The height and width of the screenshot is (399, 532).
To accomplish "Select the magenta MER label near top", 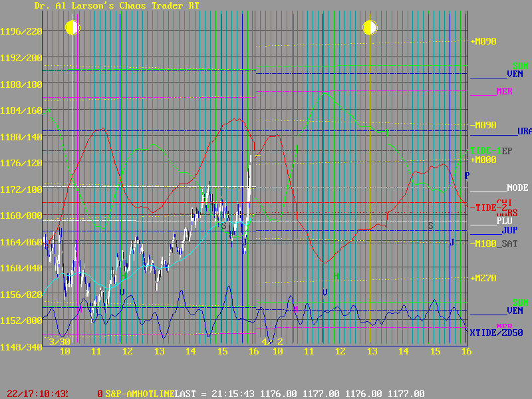I will [505, 91].
